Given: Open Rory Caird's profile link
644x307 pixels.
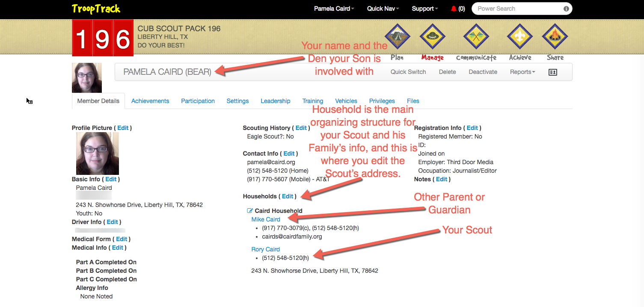Looking at the screenshot, I should point(265,249).
